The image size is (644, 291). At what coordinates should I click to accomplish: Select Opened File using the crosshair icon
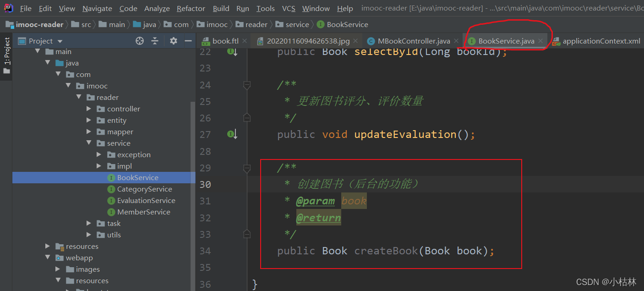[139, 40]
